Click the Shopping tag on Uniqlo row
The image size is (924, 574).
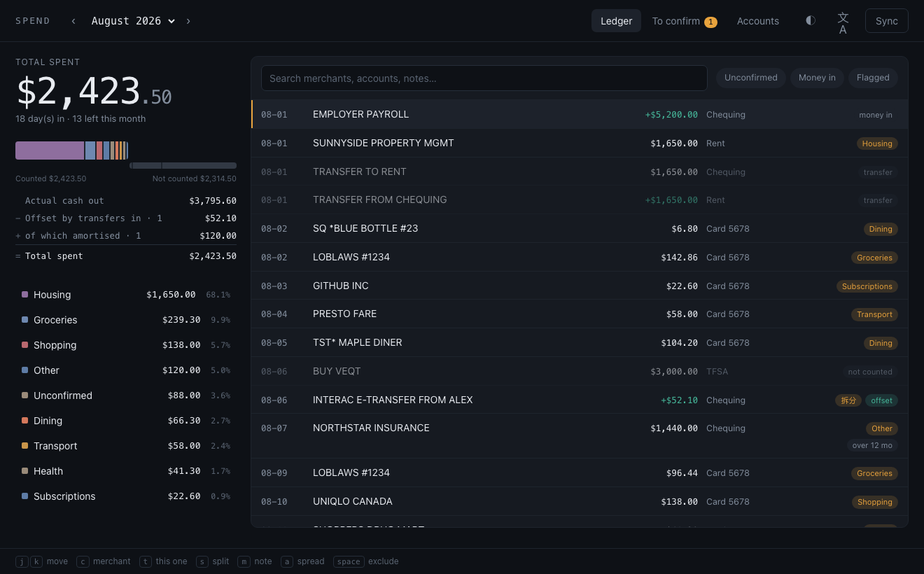(x=875, y=502)
